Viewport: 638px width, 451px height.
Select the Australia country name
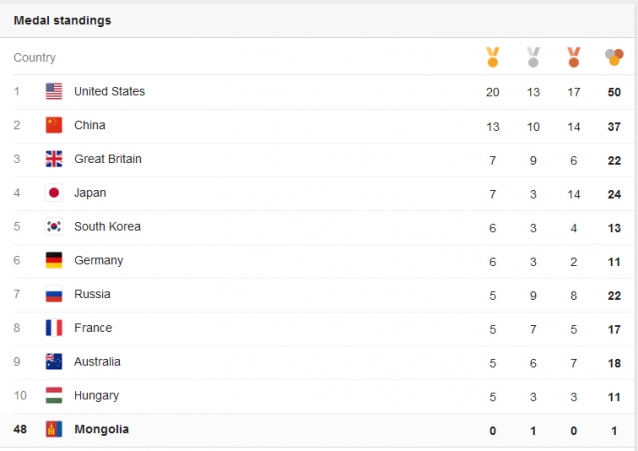97,361
